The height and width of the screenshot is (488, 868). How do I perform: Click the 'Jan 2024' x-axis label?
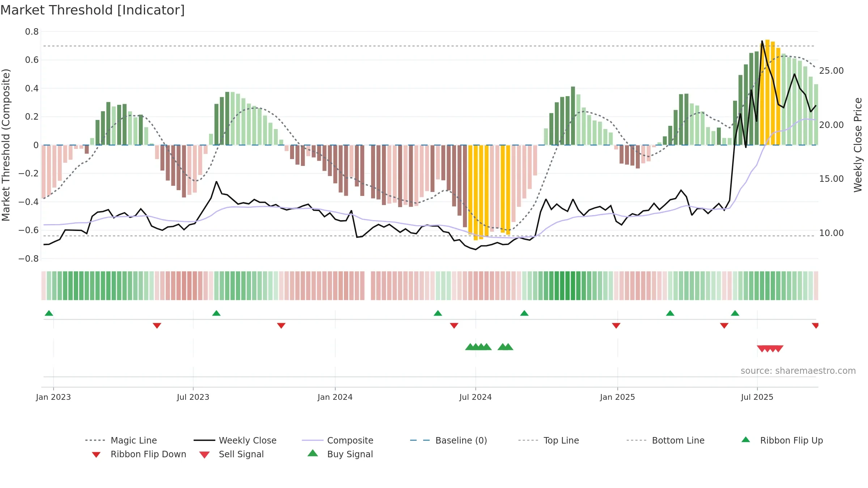(335, 397)
